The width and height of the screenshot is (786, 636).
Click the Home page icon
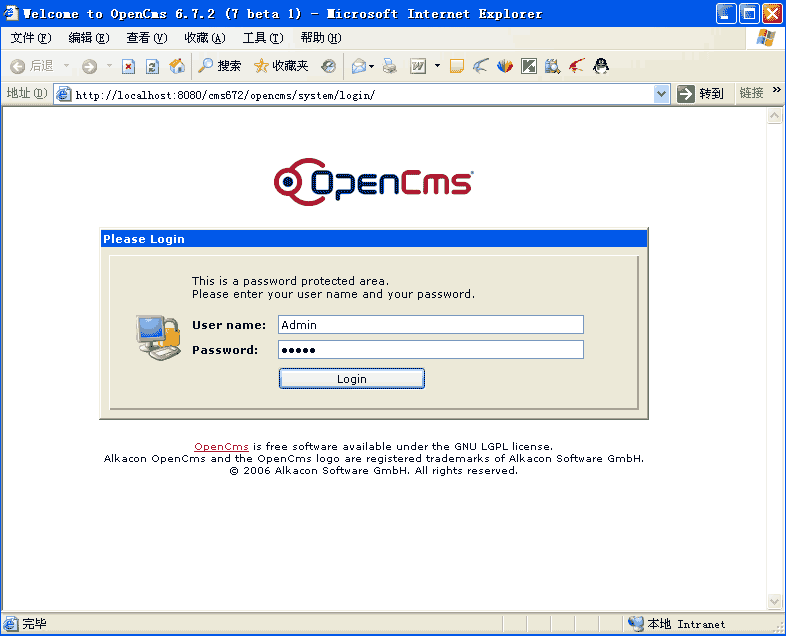(176, 66)
